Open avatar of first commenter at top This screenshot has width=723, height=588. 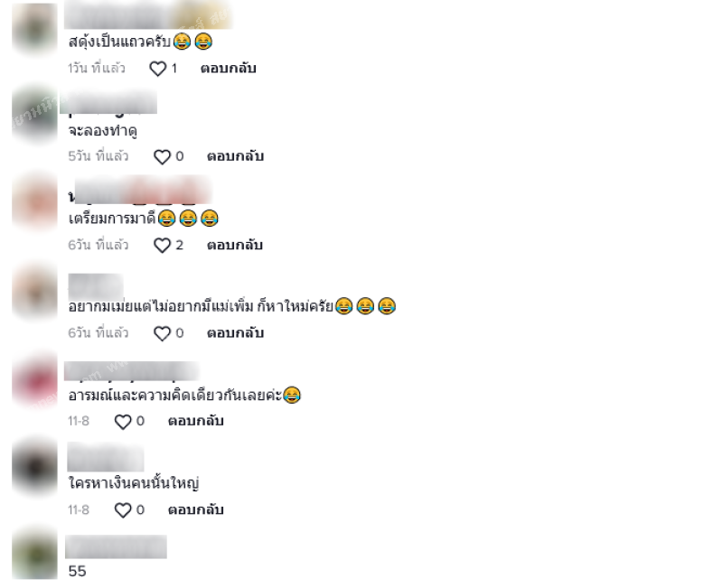pyautogui.click(x=34, y=27)
